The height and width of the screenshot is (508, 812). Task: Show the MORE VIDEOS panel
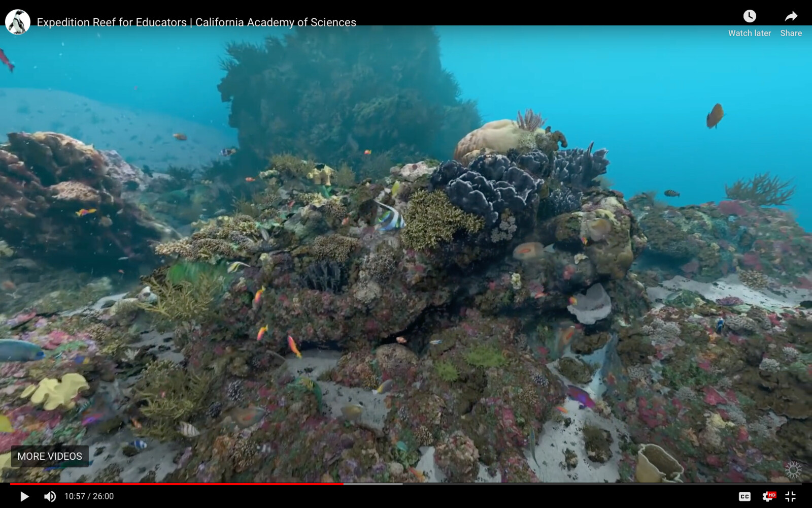pyautogui.click(x=50, y=456)
